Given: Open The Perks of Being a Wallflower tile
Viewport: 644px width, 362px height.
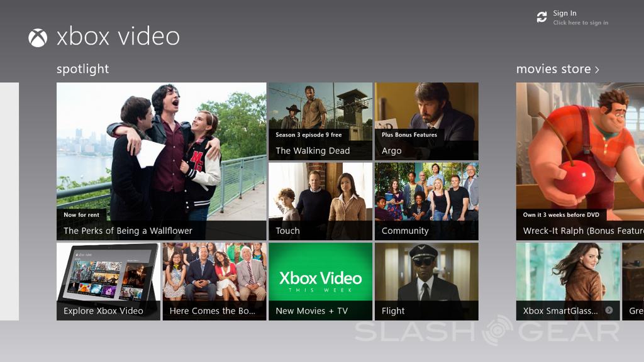Looking at the screenshot, I should [161, 161].
